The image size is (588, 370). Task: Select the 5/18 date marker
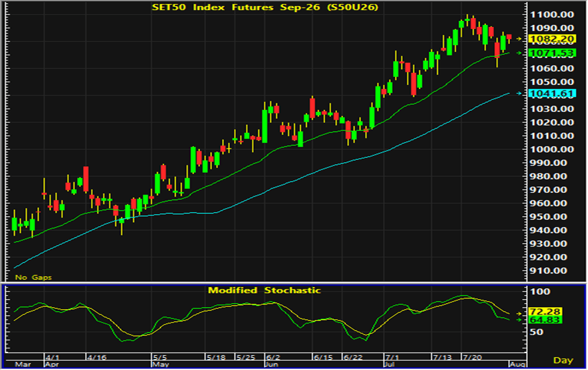click(216, 357)
